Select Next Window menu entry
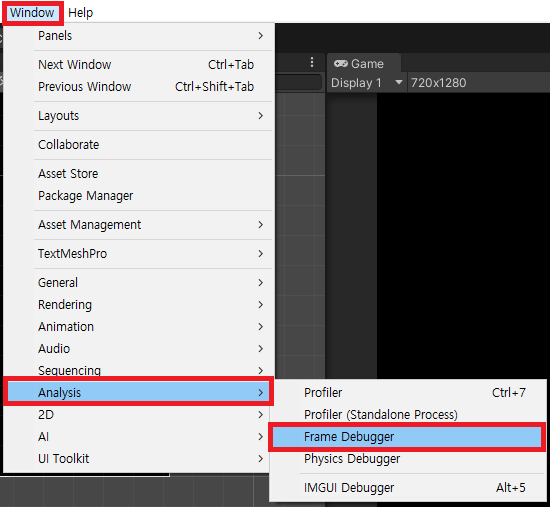Viewport: 550px width, 507px height. coord(139,65)
